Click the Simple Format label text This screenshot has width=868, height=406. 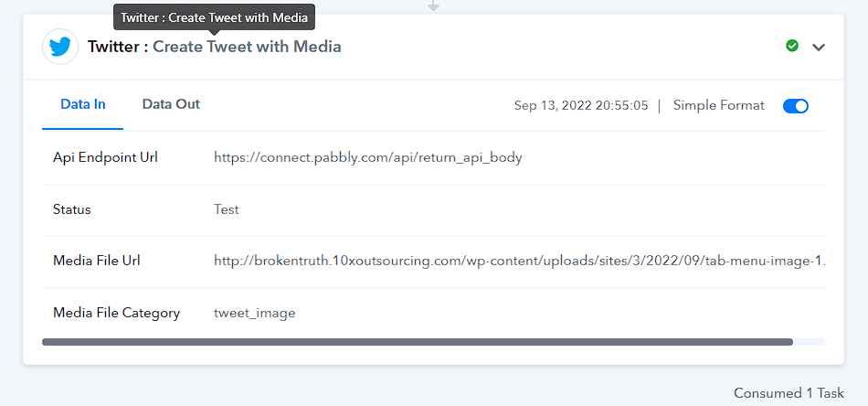point(718,106)
